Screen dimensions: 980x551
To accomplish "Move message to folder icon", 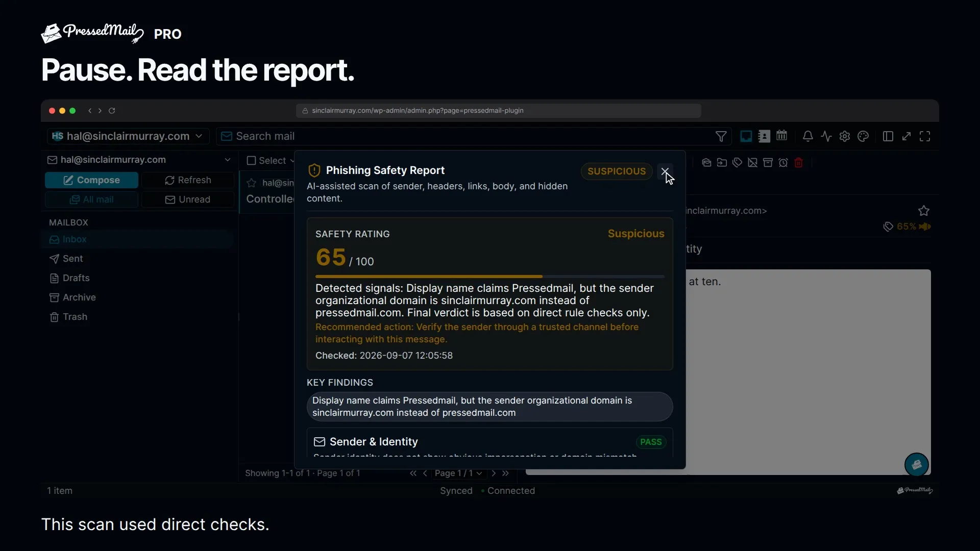I will [722, 163].
